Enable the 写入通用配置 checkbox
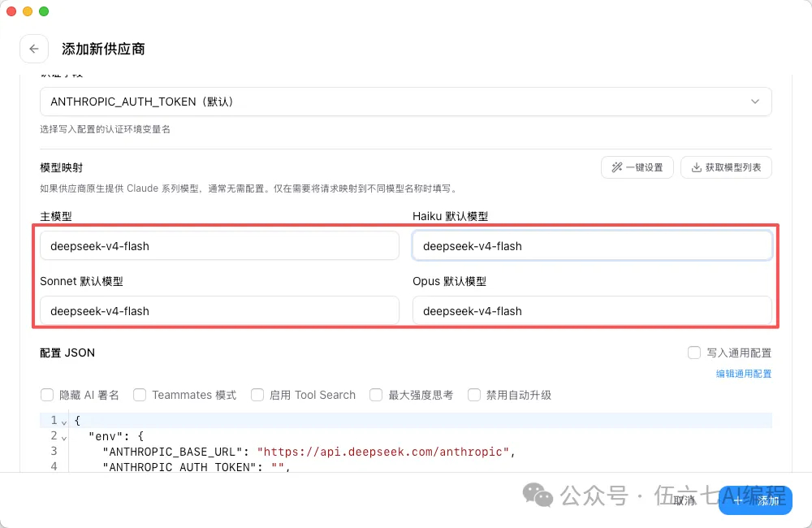This screenshot has height=528, width=812. pos(694,353)
